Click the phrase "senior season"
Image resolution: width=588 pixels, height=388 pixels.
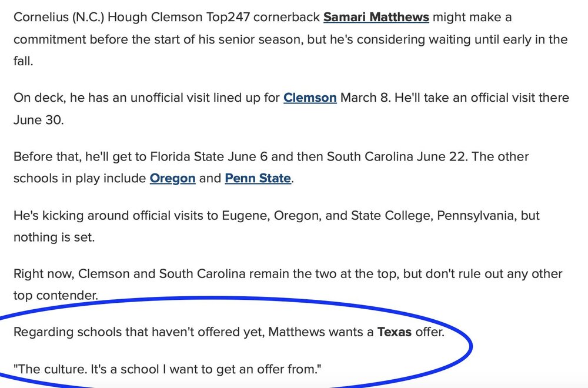(227, 39)
